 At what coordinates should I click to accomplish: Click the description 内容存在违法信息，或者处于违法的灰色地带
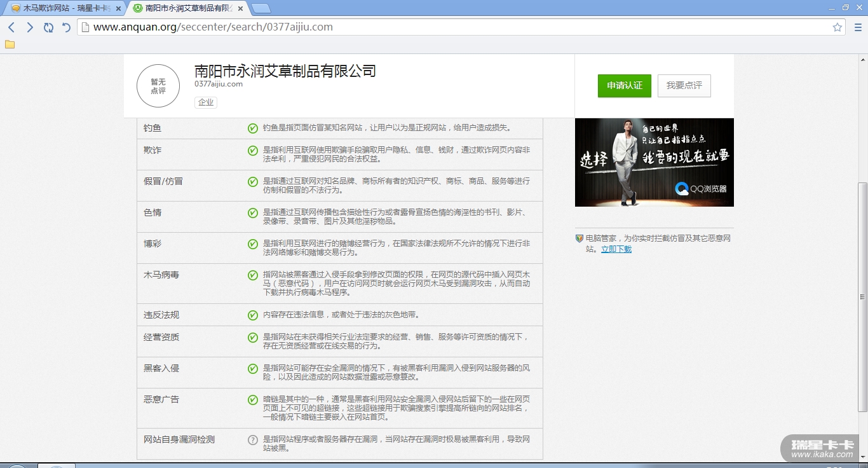(x=341, y=315)
